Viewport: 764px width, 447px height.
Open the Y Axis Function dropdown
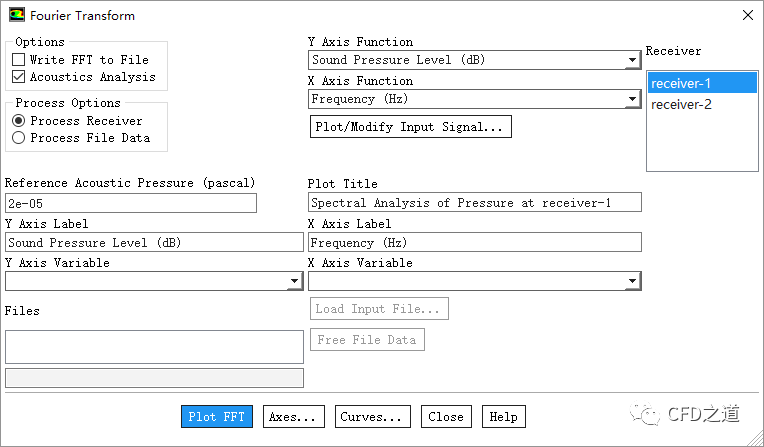(x=632, y=60)
